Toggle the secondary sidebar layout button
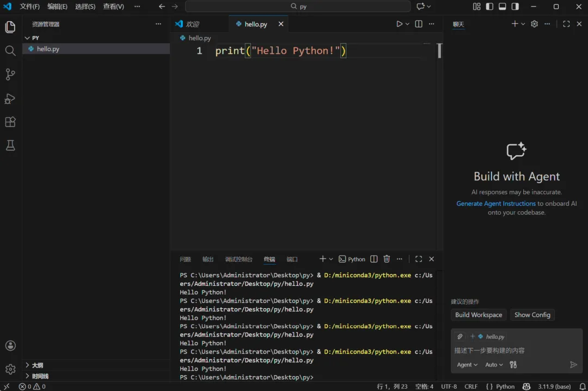 click(x=515, y=7)
